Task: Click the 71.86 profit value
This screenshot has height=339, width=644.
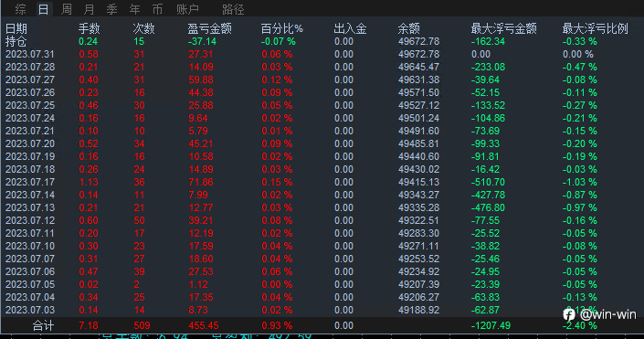Action: coord(201,182)
